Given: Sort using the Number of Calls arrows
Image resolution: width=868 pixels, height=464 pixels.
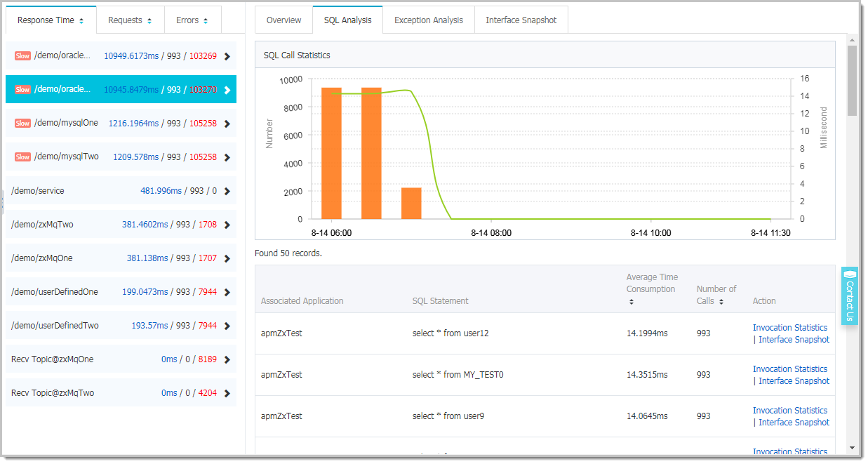Looking at the screenshot, I should (721, 301).
